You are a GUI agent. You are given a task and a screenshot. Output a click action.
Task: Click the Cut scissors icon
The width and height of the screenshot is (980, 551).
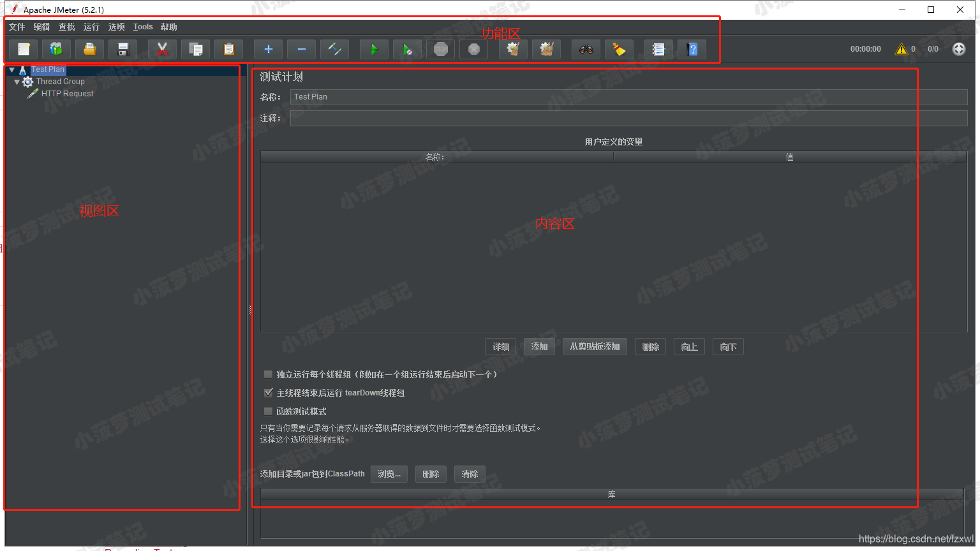(163, 49)
